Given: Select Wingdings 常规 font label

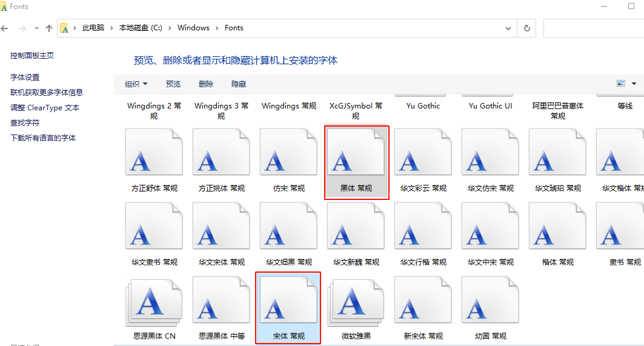Looking at the screenshot, I should pyautogui.click(x=289, y=106).
